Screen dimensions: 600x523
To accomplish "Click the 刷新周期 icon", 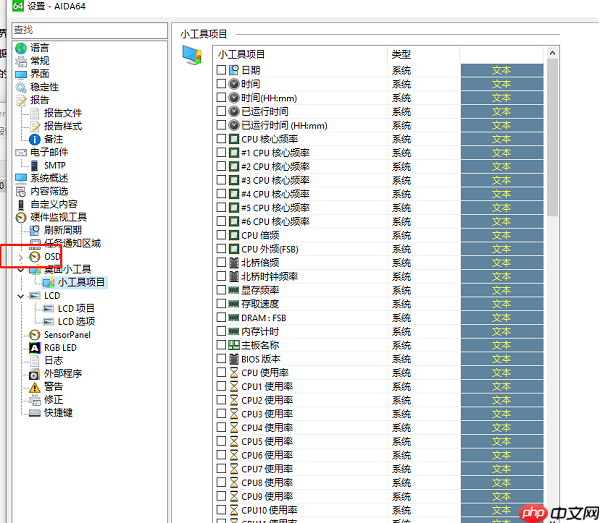I will pyautogui.click(x=35, y=230).
